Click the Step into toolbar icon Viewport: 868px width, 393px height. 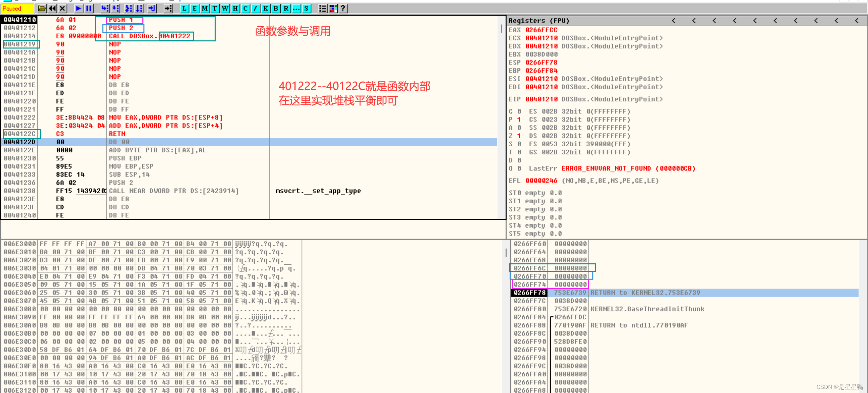[105, 8]
